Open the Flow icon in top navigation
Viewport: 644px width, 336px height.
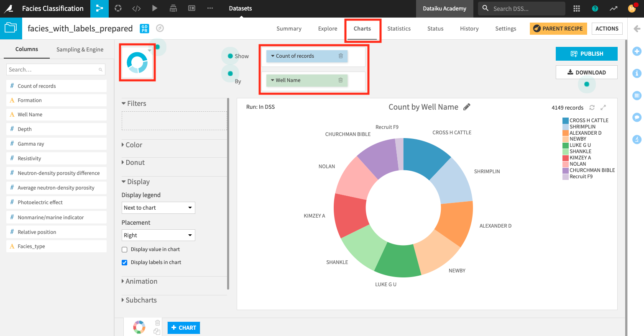(x=99, y=8)
